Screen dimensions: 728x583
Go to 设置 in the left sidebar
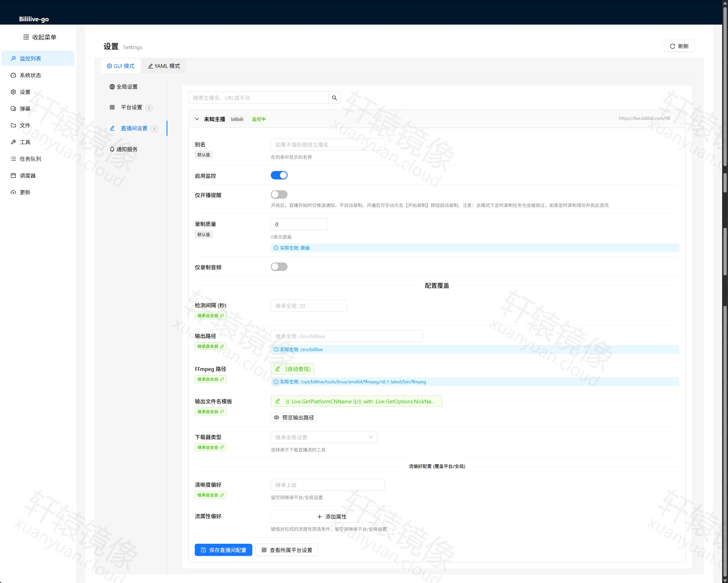point(38,92)
